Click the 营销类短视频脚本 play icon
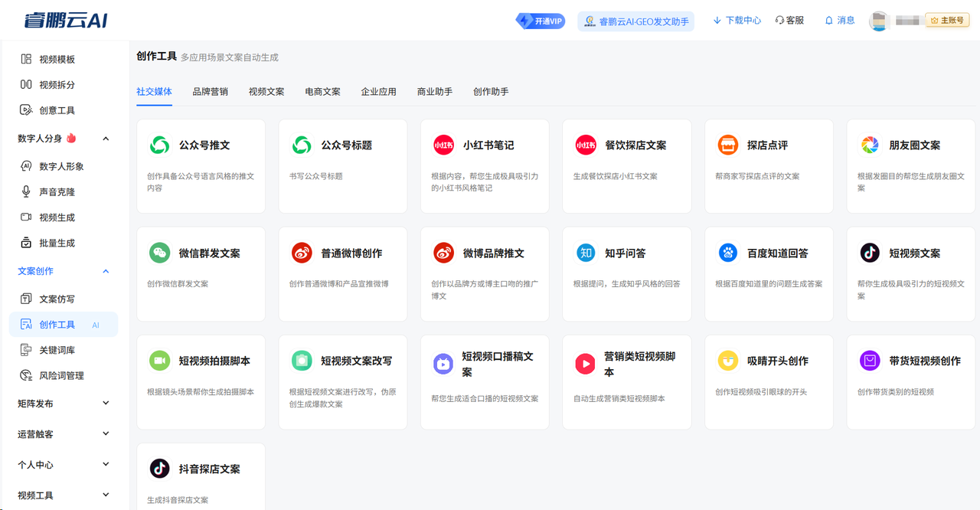 pos(586,364)
